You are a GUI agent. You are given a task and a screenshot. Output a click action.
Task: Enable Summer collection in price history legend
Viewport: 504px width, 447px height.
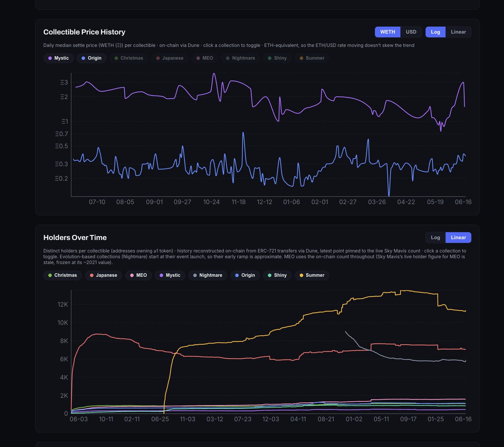coord(311,58)
